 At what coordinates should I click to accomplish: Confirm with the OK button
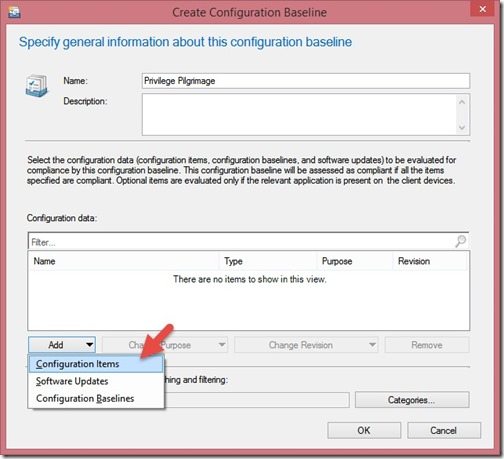click(x=364, y=430)
